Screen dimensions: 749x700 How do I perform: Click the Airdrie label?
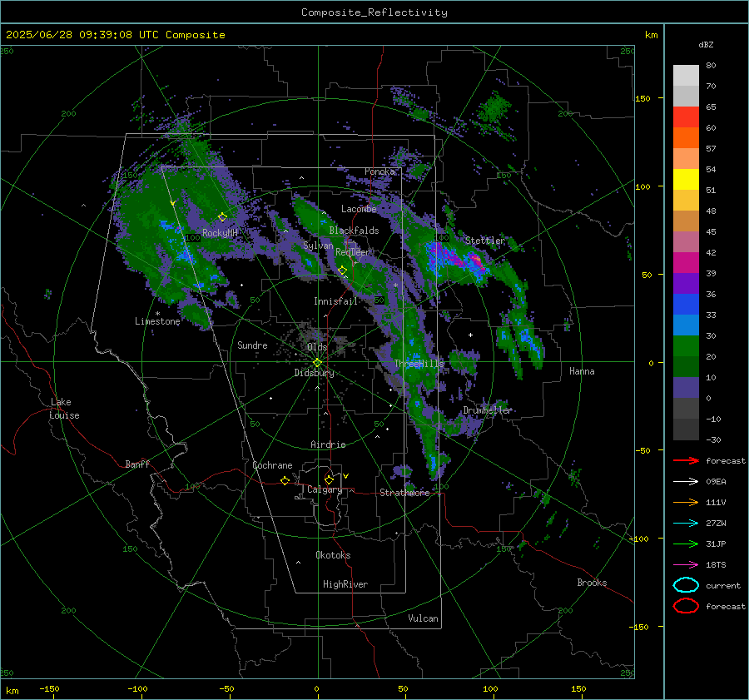328,444
